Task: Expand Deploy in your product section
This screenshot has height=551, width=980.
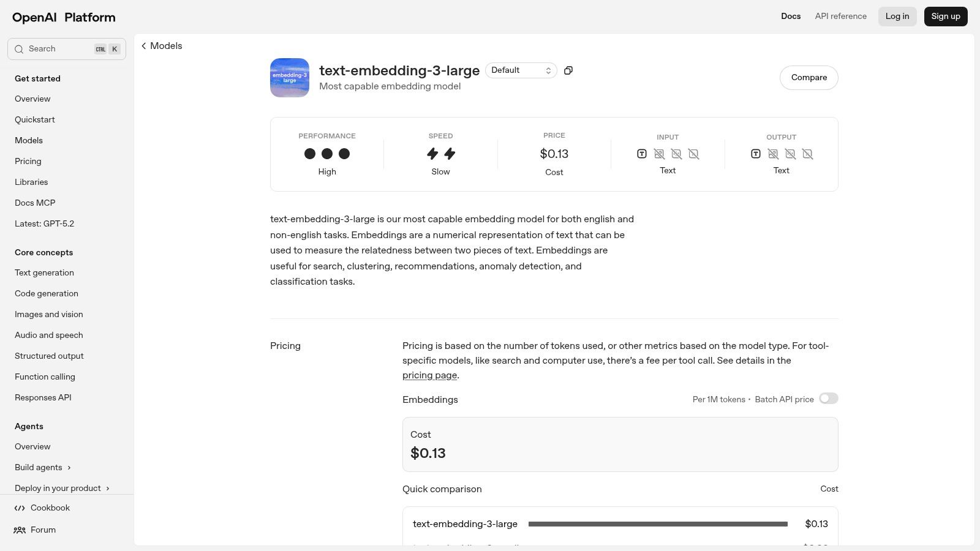Action: coord(108,489)
